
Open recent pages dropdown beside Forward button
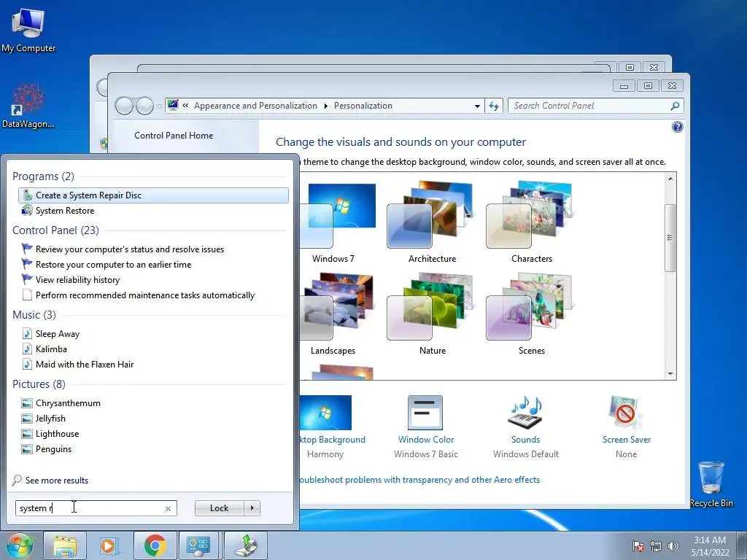pyautogui.click(x=159, y=106)
